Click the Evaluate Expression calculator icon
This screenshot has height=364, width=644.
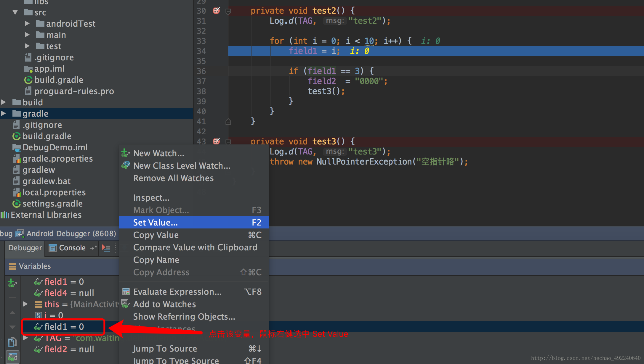[x=126, y=291]
